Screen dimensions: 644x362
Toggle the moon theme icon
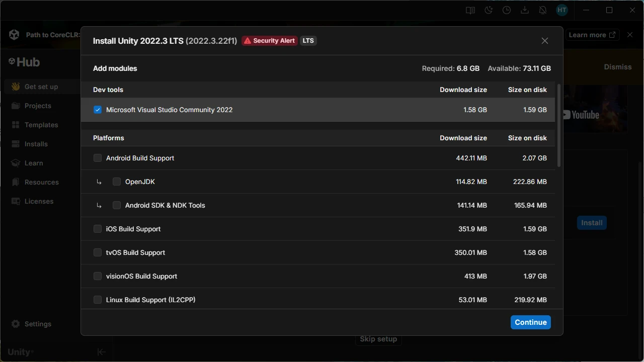coord(489,10)
